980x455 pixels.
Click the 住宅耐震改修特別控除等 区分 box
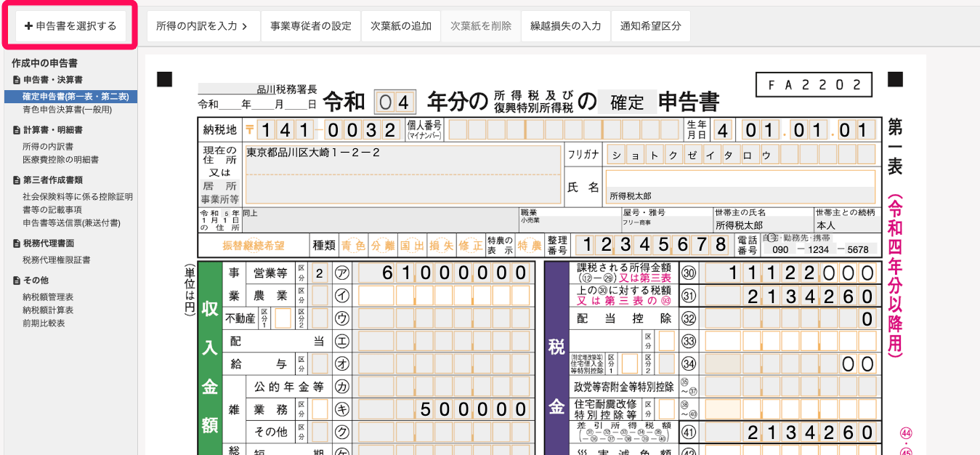tap(666, 408)
